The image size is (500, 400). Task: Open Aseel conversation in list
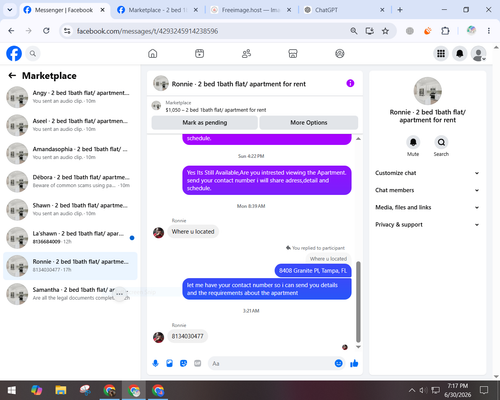point(70,125)
